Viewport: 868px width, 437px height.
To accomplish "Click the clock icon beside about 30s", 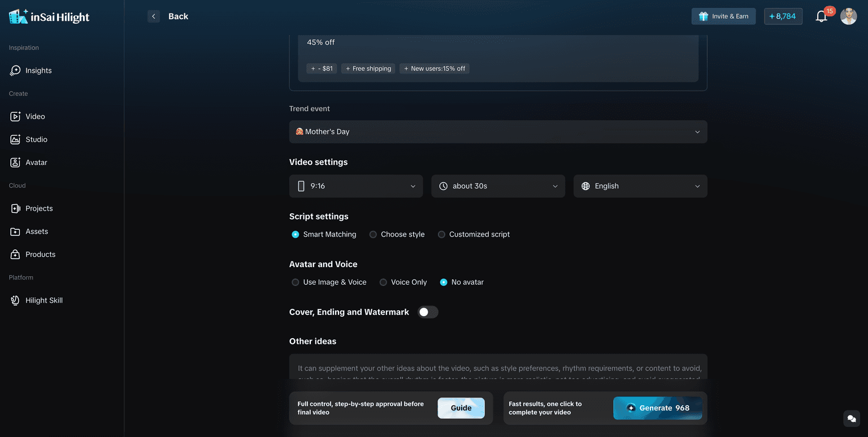I will coord(443,186).
